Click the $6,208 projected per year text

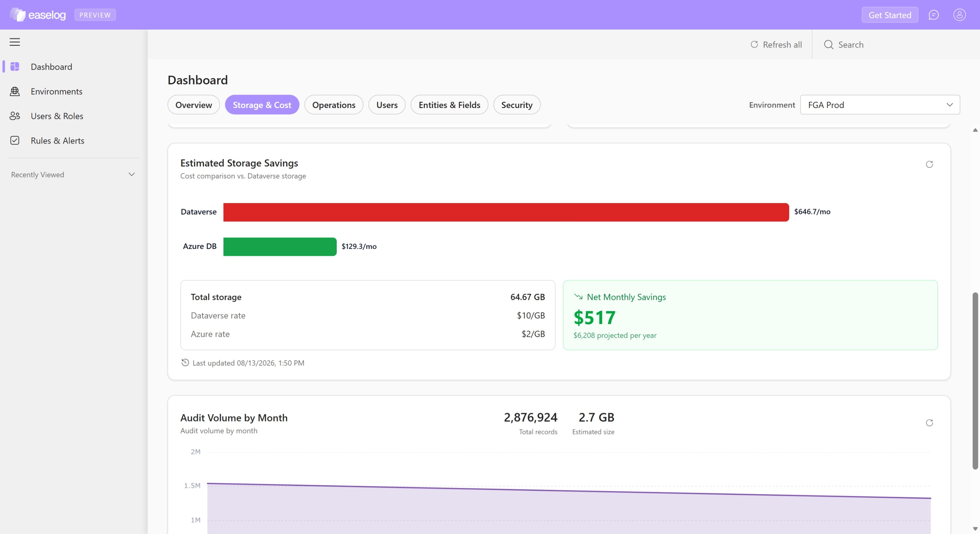tap(615, 336)
